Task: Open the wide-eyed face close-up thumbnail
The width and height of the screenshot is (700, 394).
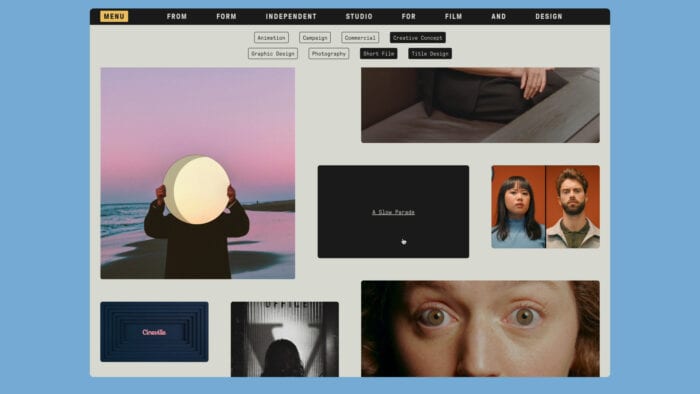Action: coord(480,329)
